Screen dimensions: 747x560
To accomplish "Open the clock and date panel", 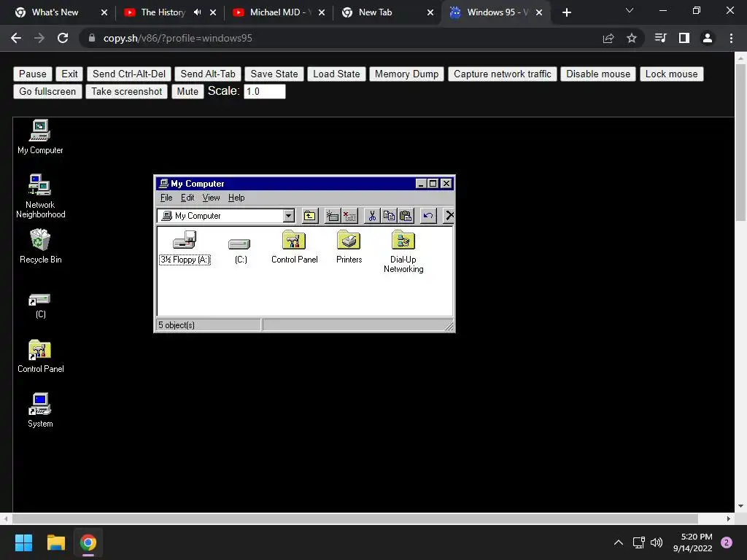I will [x=693, y=542].
